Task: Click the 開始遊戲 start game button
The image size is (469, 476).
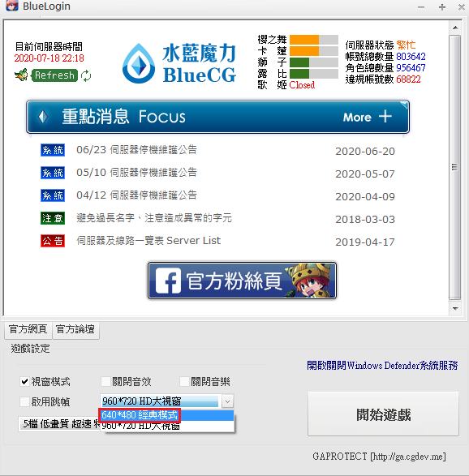Action: click(383, 414)
